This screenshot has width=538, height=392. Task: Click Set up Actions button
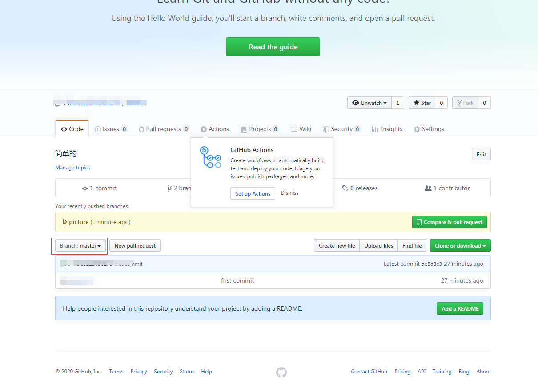click(253, 193)
